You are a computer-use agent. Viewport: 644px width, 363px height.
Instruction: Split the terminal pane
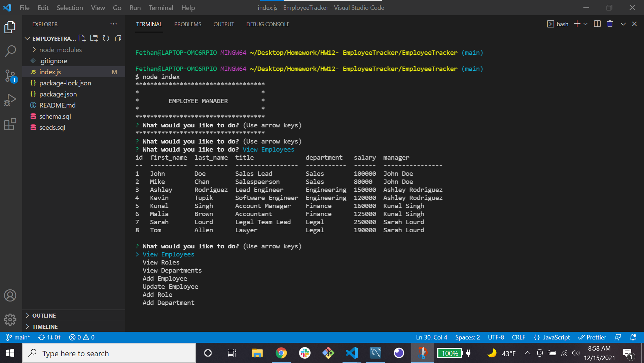pyautogui.click(x=597, y=24)
